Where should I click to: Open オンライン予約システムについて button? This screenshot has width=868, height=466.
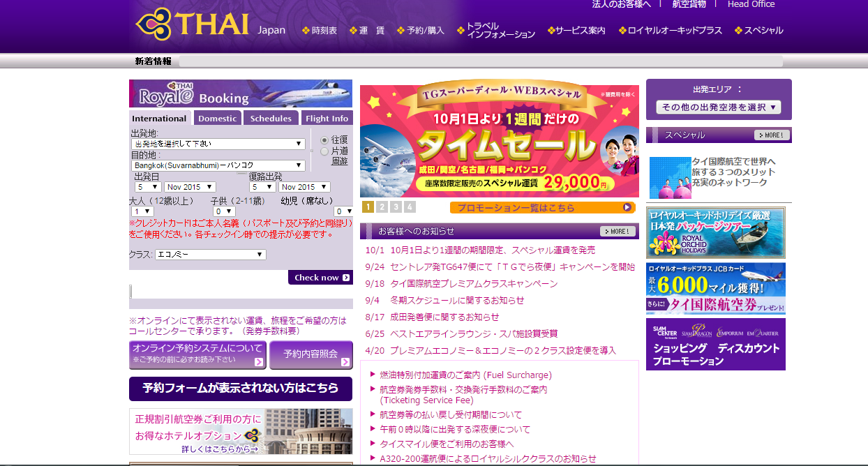[x=197, y=354]
